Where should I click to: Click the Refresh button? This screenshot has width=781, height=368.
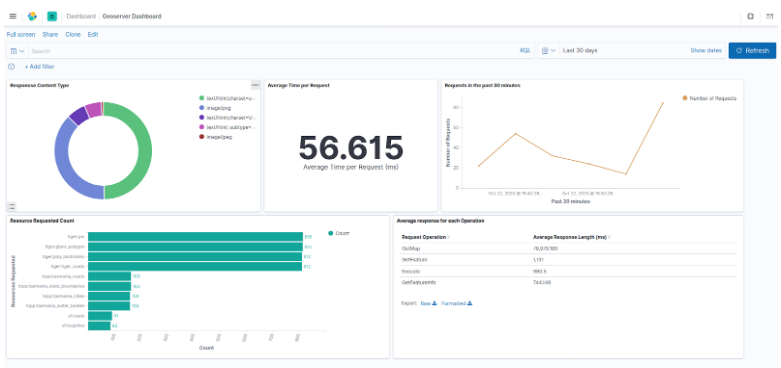tap(752, 51)
